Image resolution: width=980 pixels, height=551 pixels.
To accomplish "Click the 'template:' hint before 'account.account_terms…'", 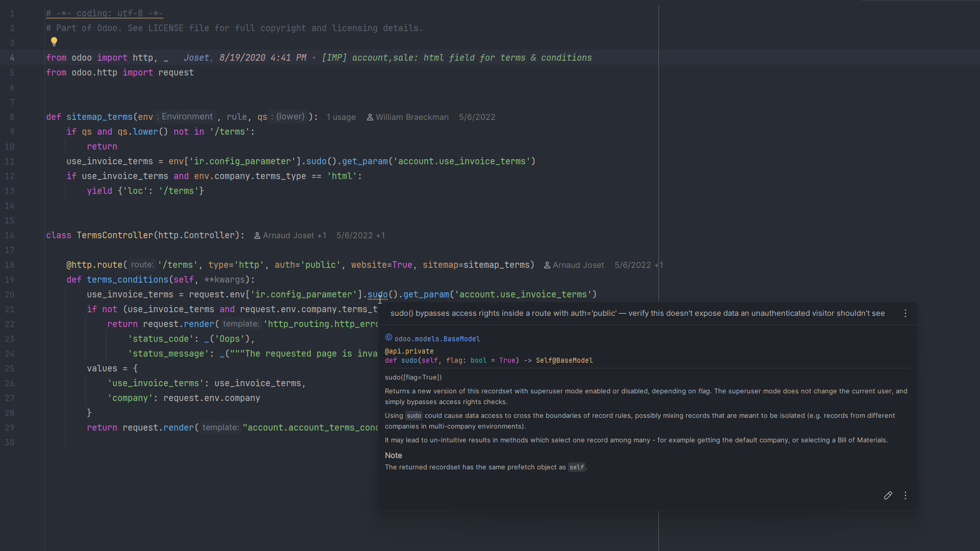I will tap(220, 428).
